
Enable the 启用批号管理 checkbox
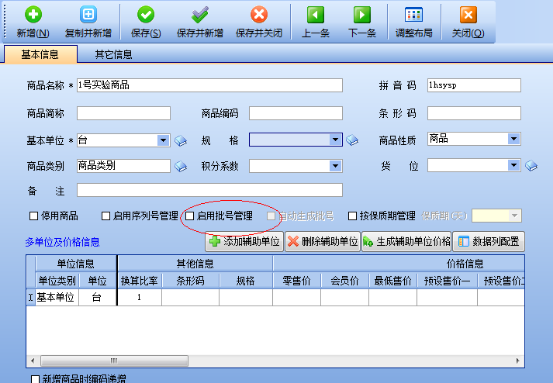[x=190, y=215]
